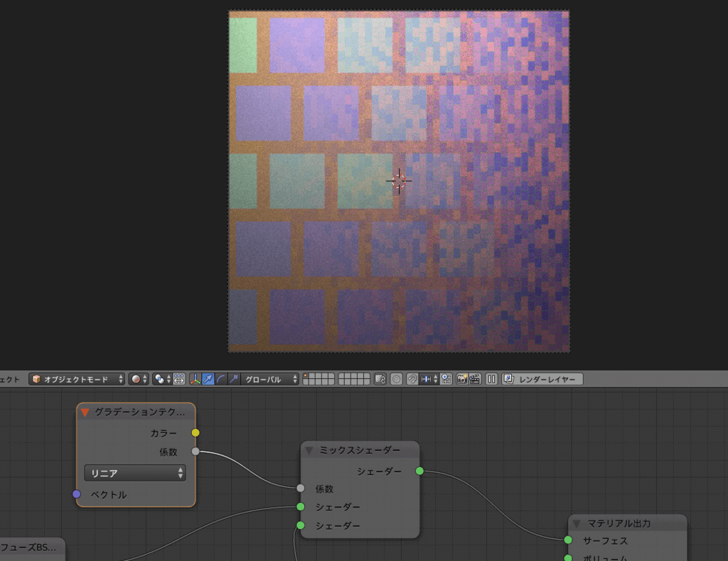This screenshot has height=561, width=728.
Task: Open the グローバル orientation dropdown
Action: click(269, 380)
